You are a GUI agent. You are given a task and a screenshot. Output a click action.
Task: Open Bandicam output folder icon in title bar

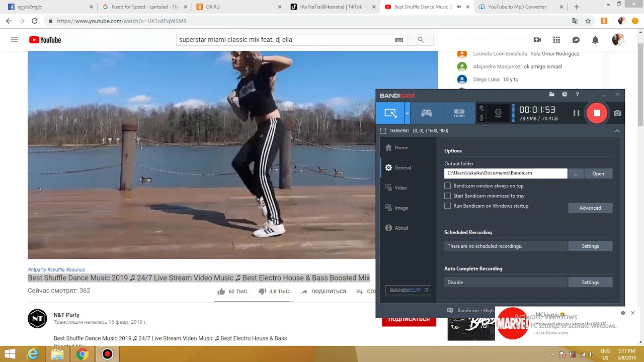coord(552,94)
